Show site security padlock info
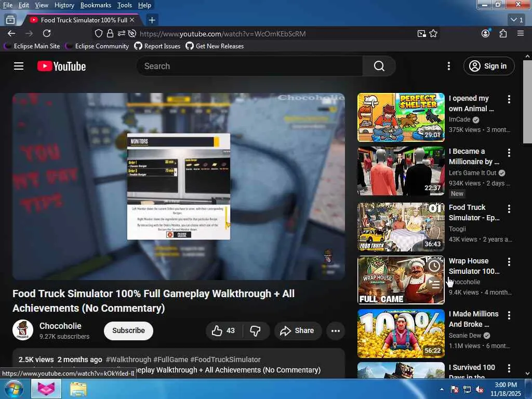 tap(110, 33)
